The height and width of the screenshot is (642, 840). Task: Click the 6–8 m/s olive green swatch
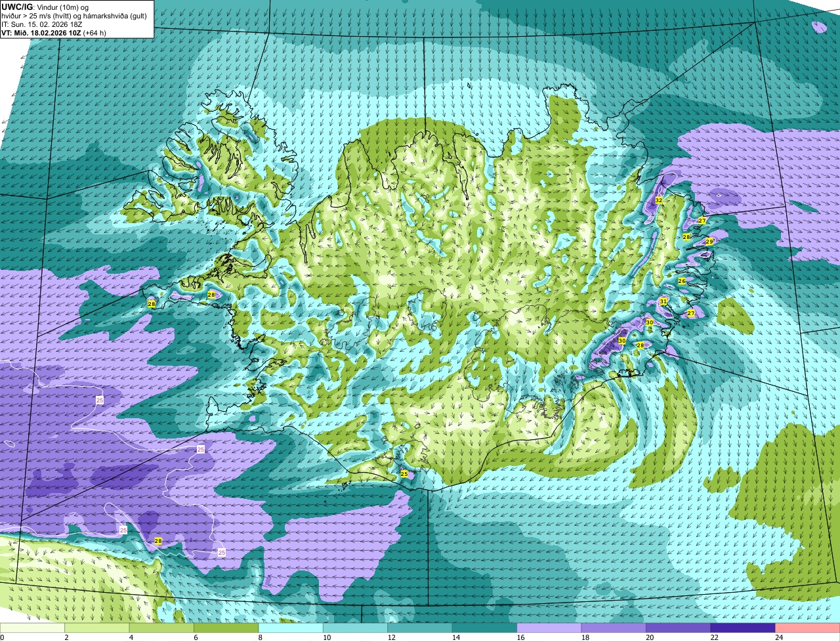[x=226, y=628]
